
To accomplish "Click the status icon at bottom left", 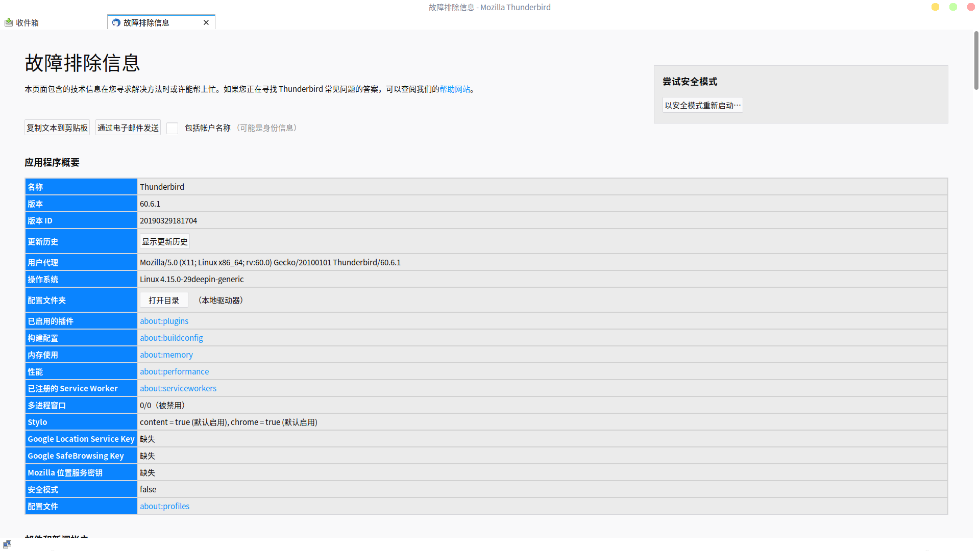I will point(7,544).
